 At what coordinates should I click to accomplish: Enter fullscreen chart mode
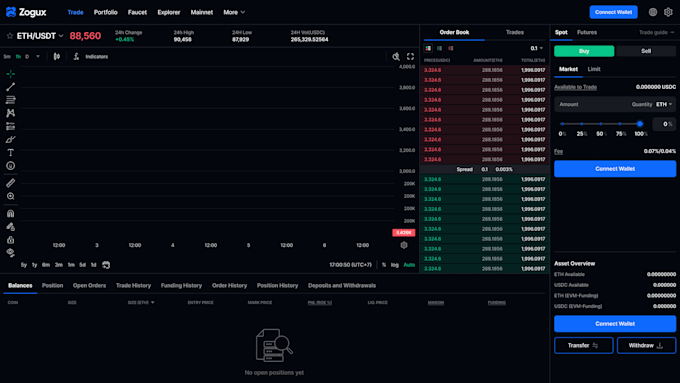(x=410, y=56)
